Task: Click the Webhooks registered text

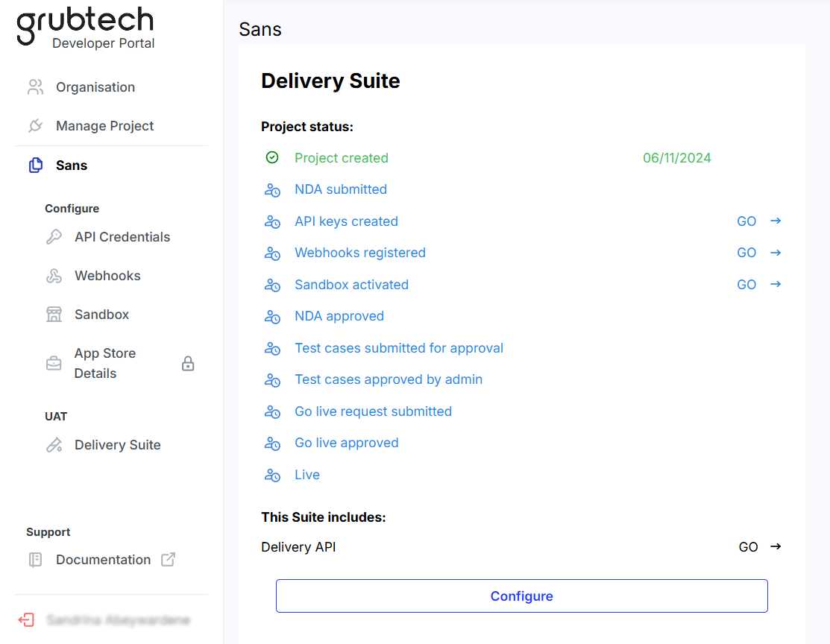Action: 360,253
